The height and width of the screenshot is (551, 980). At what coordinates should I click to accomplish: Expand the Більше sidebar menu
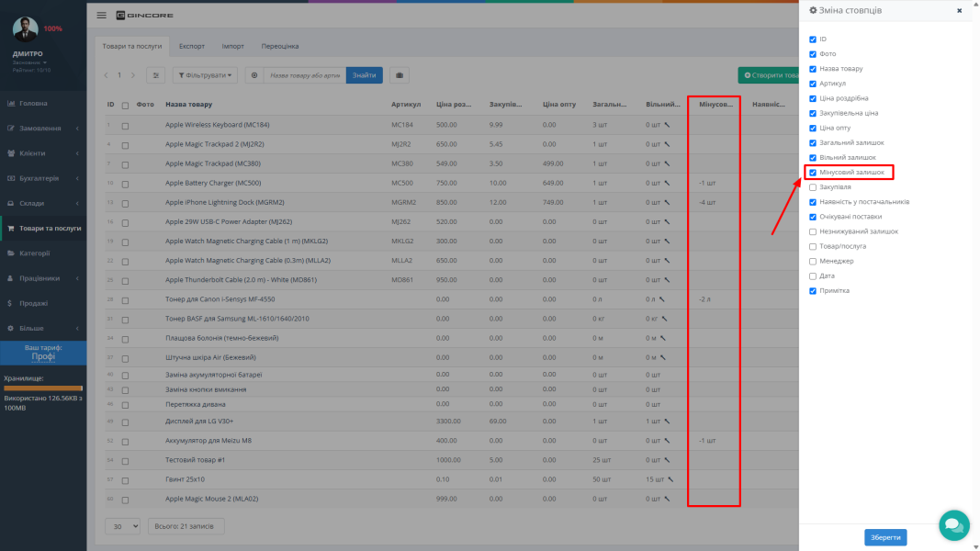43,328
